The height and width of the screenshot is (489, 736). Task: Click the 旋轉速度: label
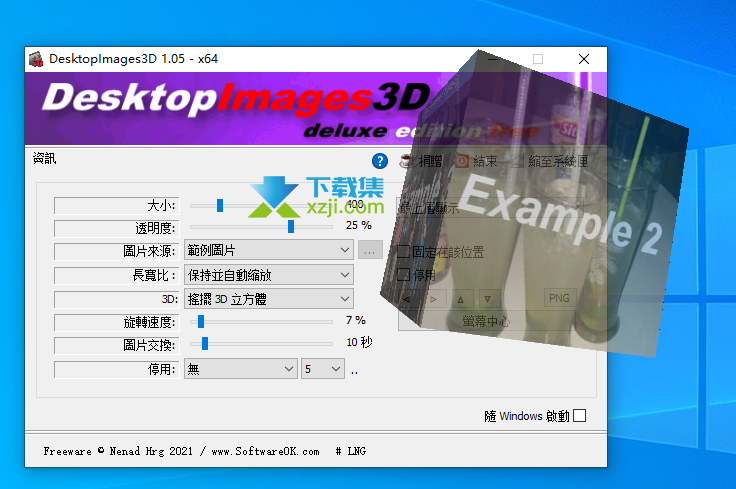[x=116, y=322]
